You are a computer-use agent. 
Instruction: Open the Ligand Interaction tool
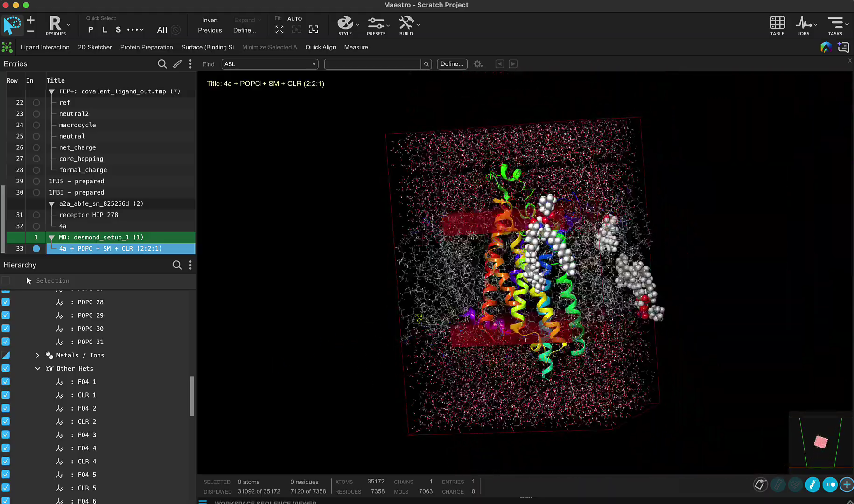click(x=45, y=47)
